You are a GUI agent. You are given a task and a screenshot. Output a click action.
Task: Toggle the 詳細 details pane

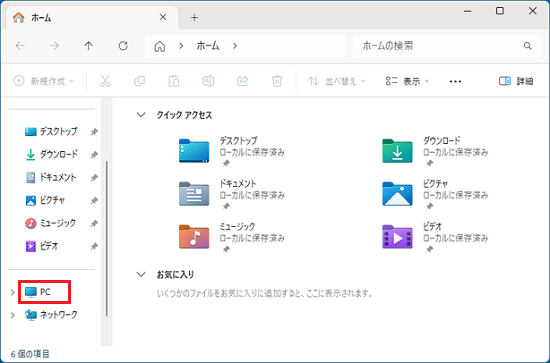[x=516, y=81]
